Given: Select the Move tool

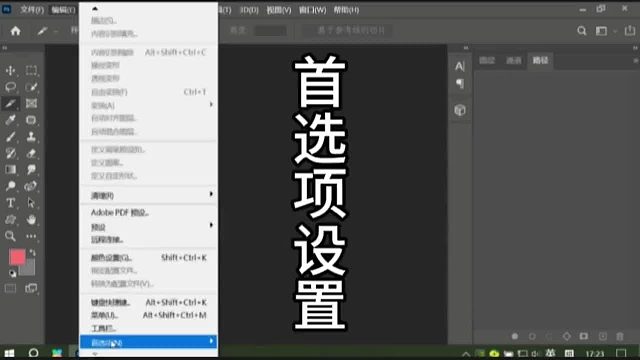Looking at the screenshot, I should pos(10,70).
